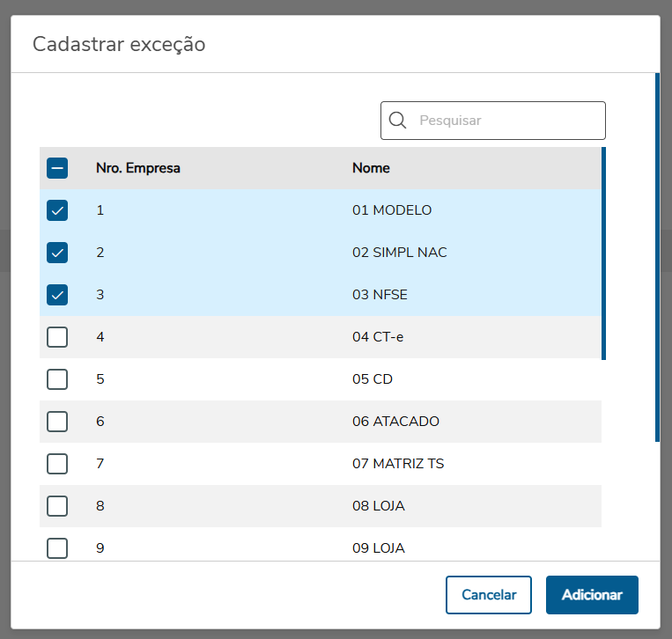Click the 06 ATACADO name cell

395,422
